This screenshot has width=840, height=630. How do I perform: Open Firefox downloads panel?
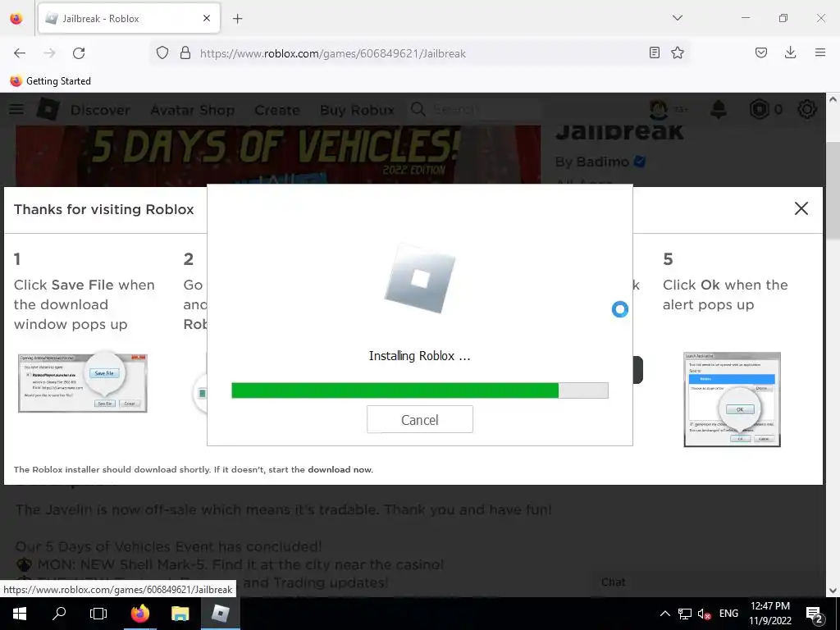click(790, 53)
